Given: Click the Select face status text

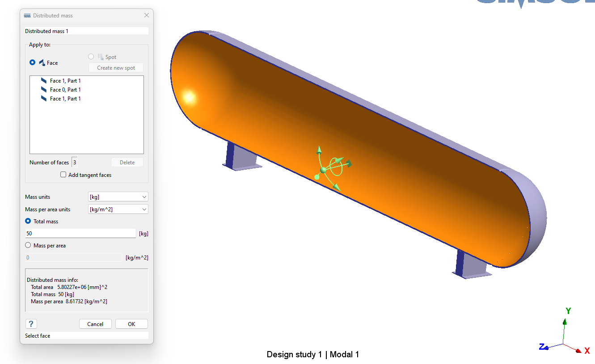Looking at the screenshot, I should click(x=38, y=336).
